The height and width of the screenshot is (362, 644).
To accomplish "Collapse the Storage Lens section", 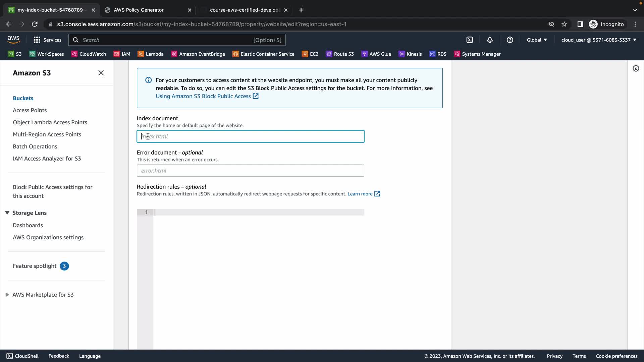I will click(7, 213).
